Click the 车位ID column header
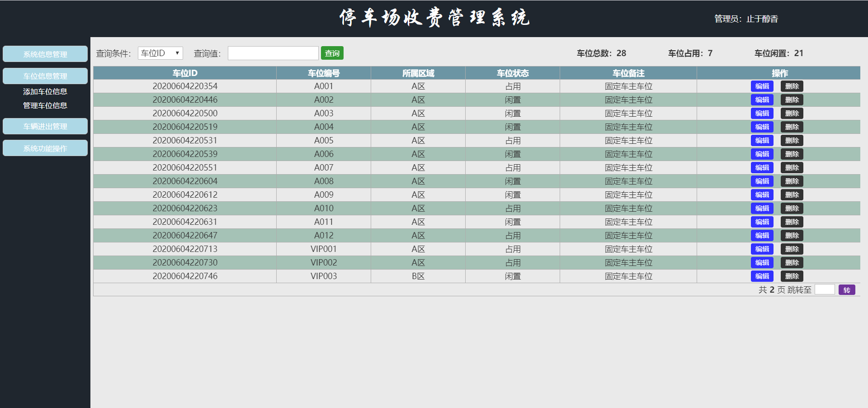This screenshot has height=408, width=868. click(x=185, y=73)
